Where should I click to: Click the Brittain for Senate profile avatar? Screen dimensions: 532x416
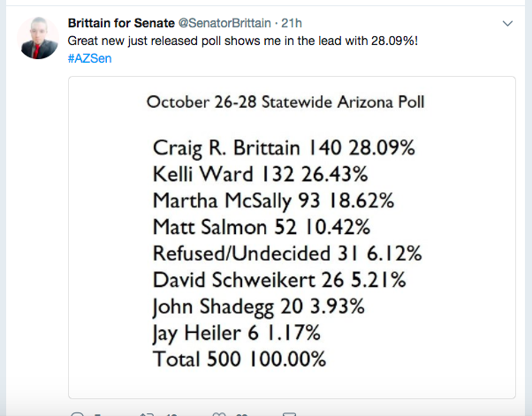38,37
